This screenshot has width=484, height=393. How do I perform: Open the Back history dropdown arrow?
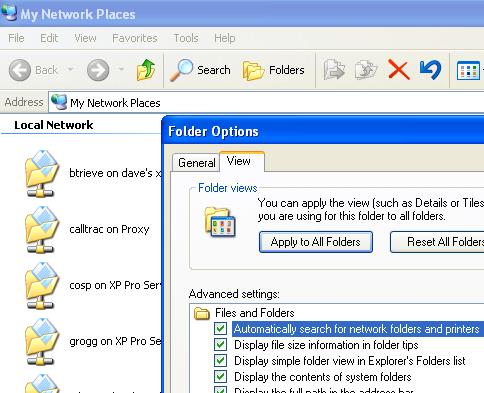click(70, 69)
